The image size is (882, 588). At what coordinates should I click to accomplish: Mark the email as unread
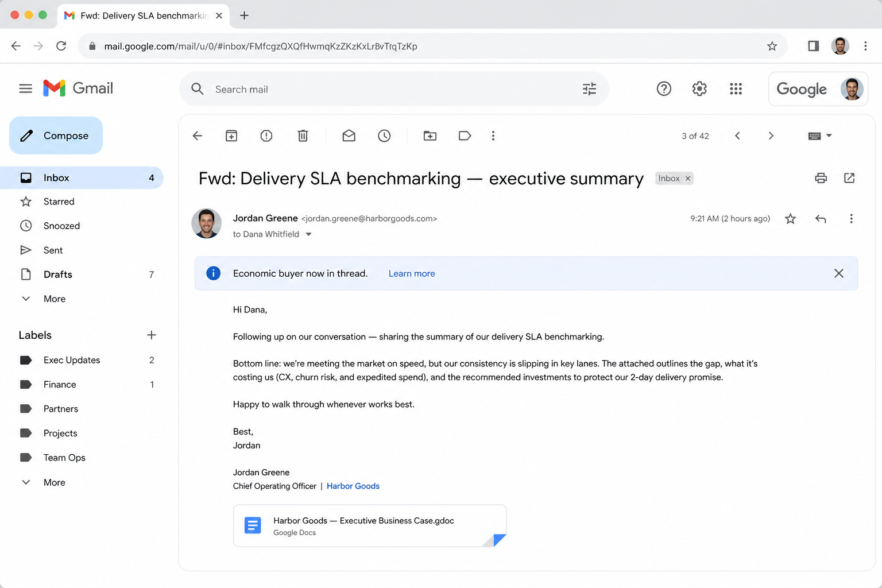349,136
